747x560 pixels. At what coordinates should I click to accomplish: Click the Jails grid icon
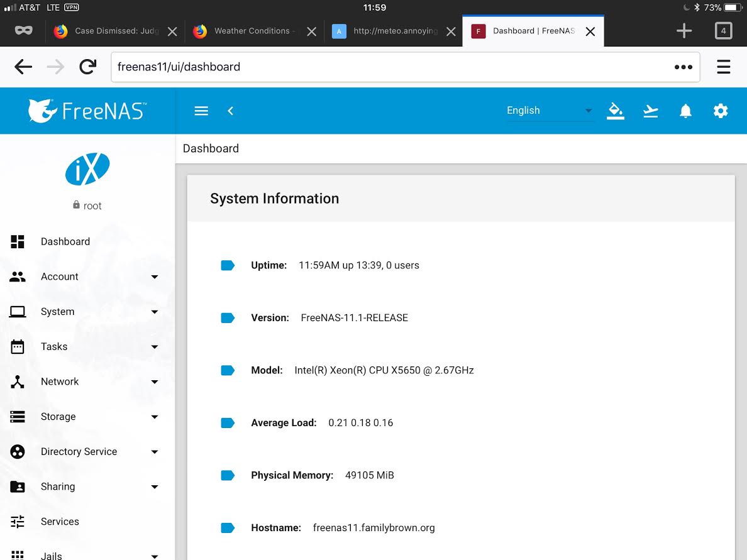[18, 555]
